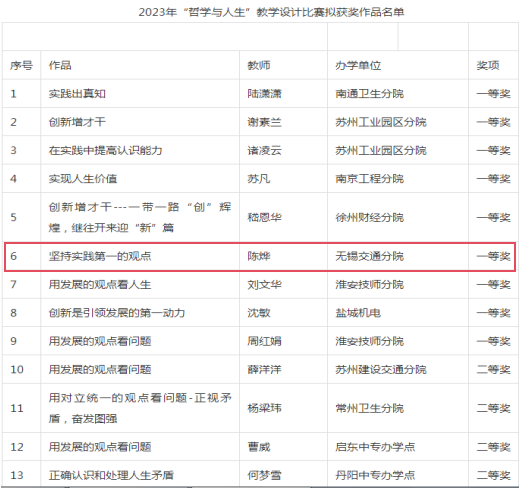
Task: Click teacher name 嵇恩华
Action: [265, 217]
